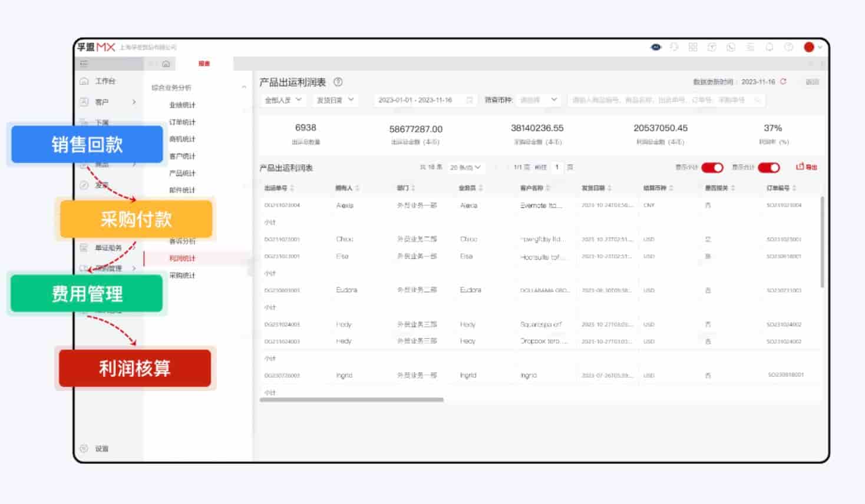Click the notification bell icon
This screenshot has width=865, height=504.
[x=769, y=47]
